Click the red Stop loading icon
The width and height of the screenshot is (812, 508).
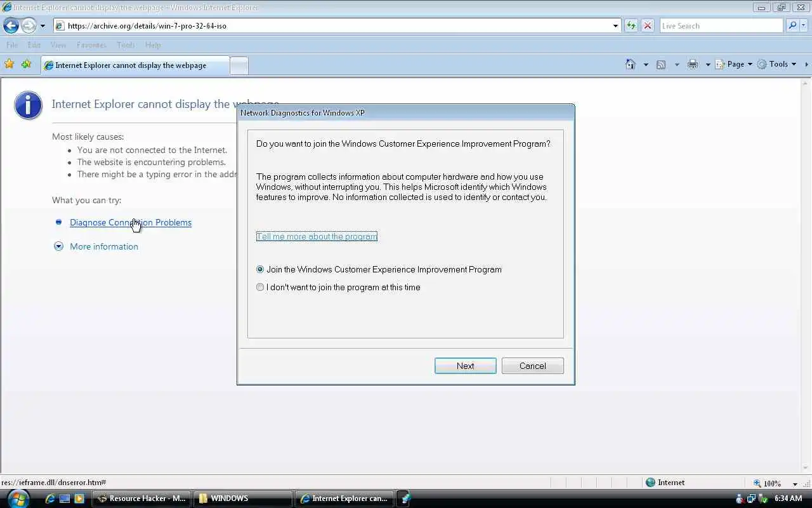click(648, 26)
